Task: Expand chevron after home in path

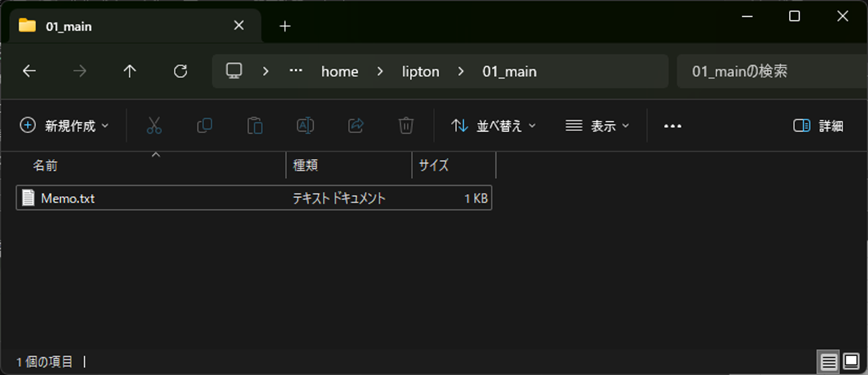Action: (x=380, y=71)
